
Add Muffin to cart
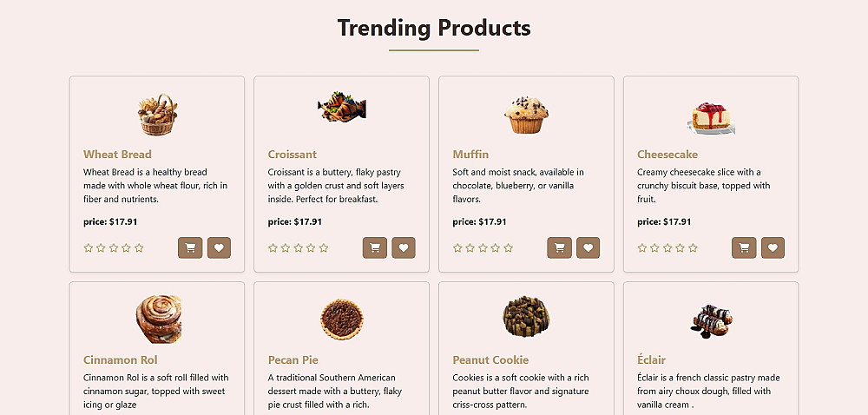(x=560, y=247)
